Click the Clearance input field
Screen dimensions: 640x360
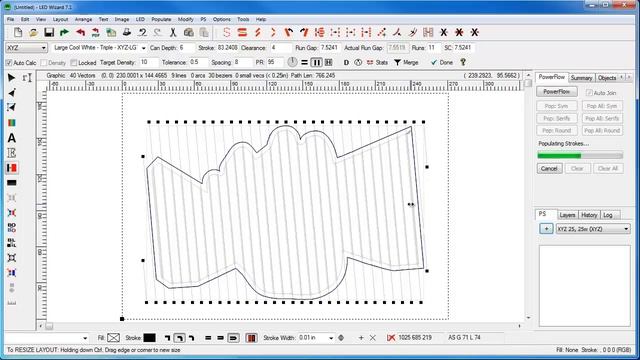[280, 48]
